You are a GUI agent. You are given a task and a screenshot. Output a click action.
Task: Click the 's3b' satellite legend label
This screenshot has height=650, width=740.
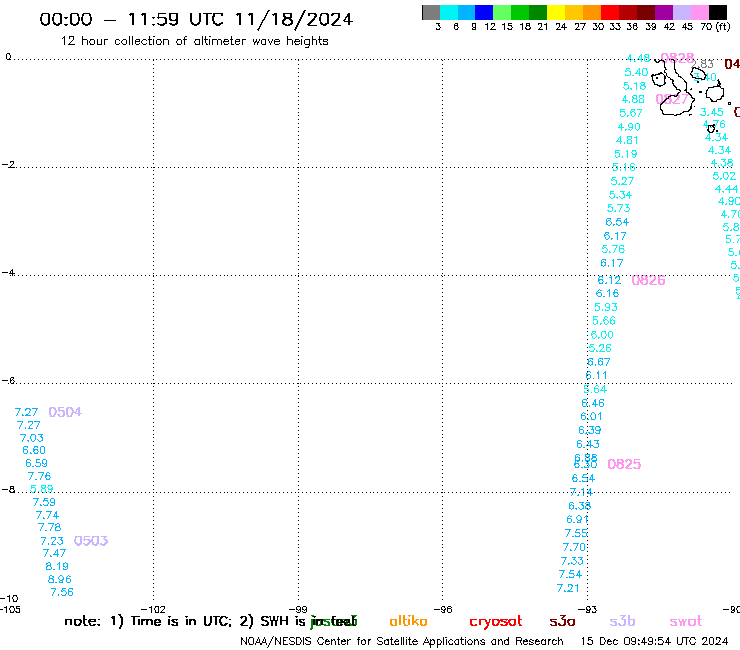pos(622,621)
